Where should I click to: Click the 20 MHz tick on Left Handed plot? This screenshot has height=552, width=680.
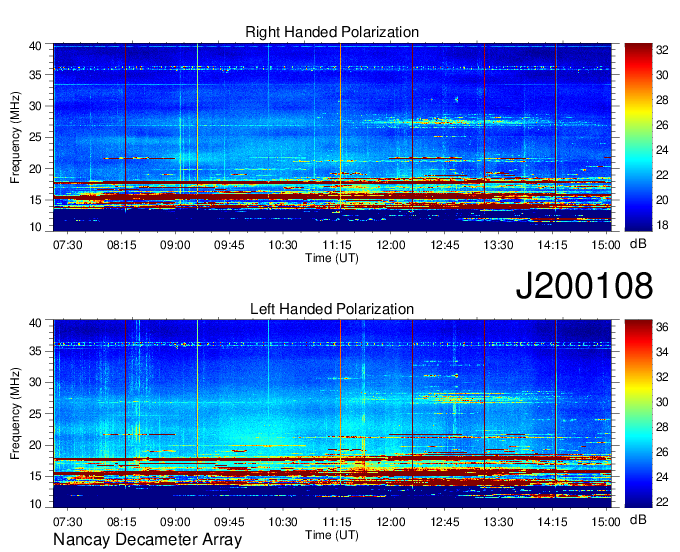coord(35,445)
